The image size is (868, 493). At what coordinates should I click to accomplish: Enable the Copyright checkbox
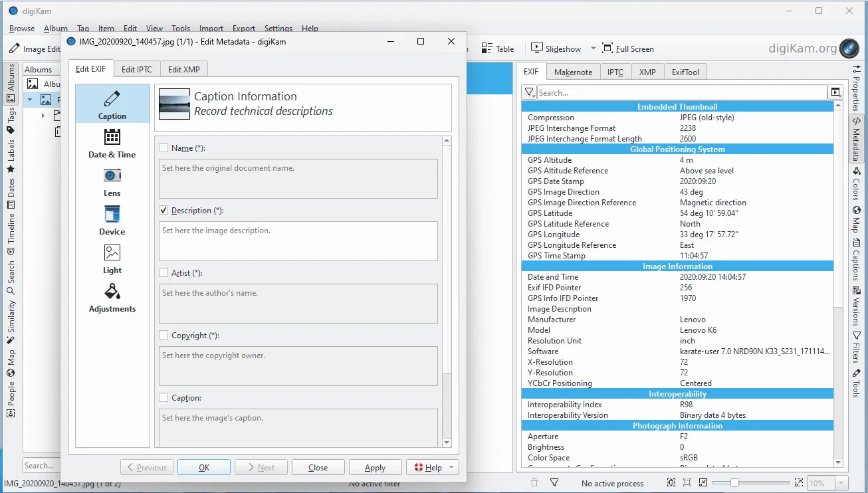[163, 336]
